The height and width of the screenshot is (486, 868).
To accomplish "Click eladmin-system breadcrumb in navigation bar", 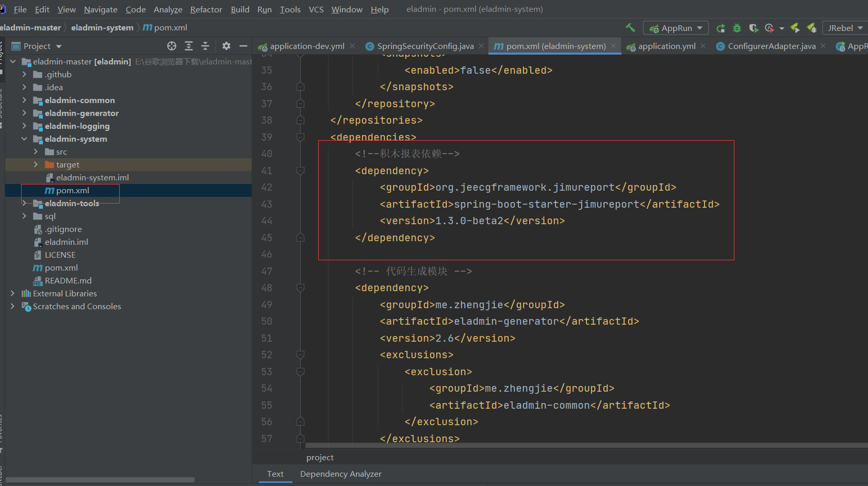I will click(x=102, y=27).
